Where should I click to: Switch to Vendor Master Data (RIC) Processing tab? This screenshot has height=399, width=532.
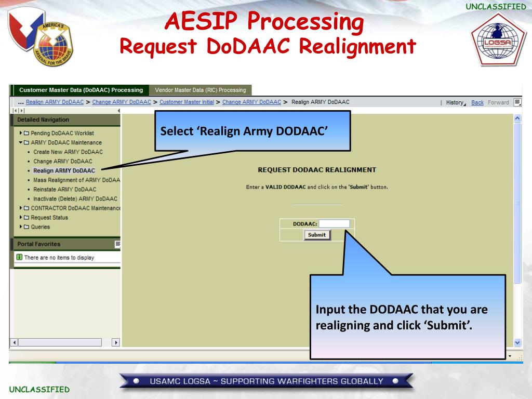[200, 90]
